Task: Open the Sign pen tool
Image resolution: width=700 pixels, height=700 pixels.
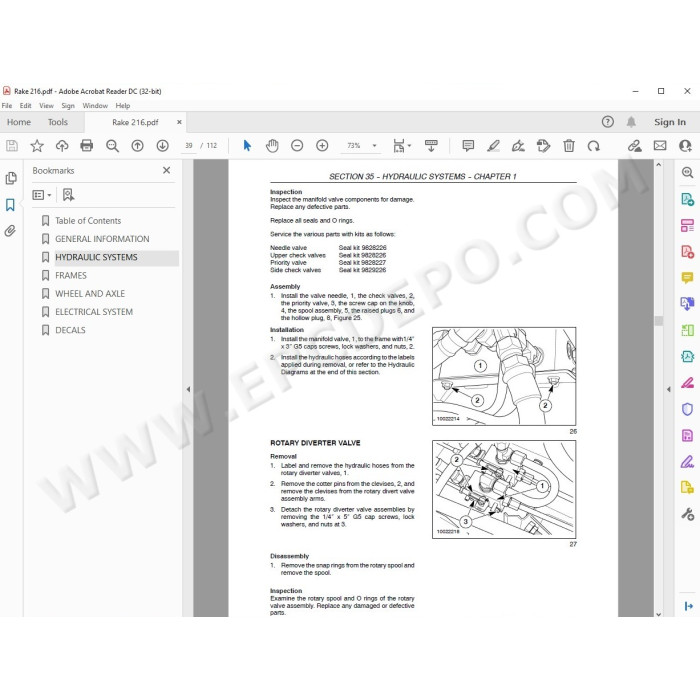Action: (518, 146)
